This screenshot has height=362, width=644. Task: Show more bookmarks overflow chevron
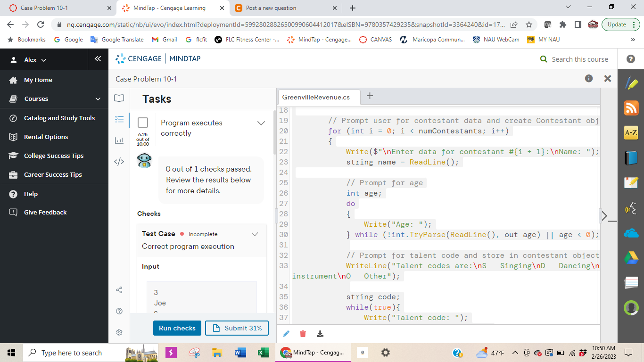click(633, 40)
